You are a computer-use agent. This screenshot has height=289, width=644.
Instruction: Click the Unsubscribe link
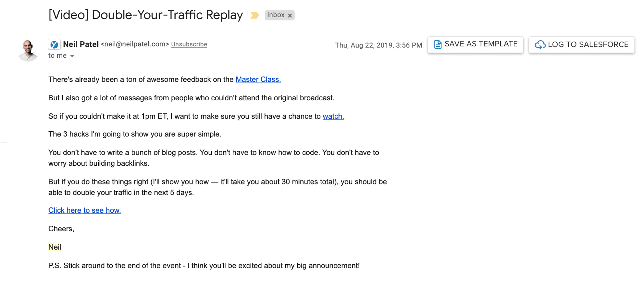click(189, 44)
